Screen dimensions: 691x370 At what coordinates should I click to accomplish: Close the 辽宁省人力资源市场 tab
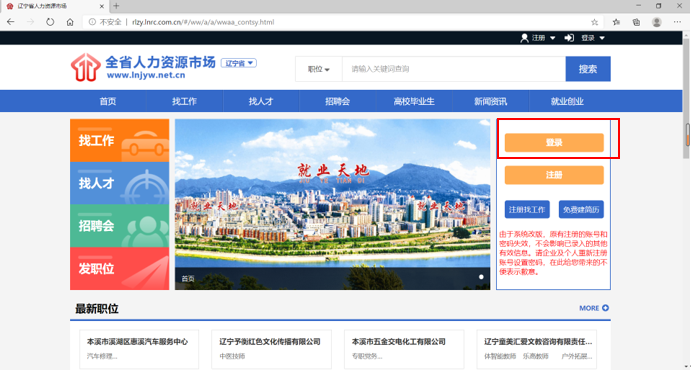102,6
